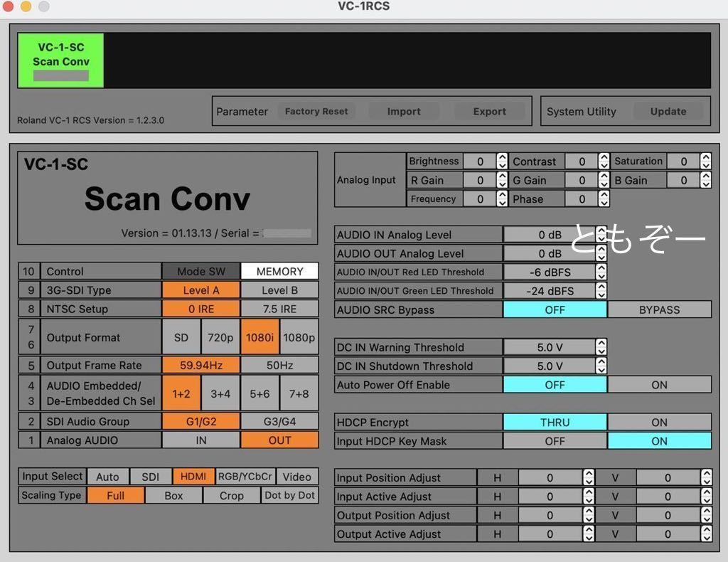This screenshot has width=728, height=562.
Task: Select Video input
Action: coord(297,477)
